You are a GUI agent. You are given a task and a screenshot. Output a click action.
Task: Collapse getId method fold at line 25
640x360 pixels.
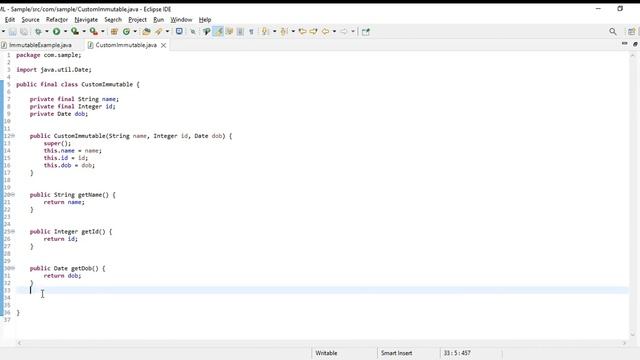pyautogui.click(x=13, y=231)
